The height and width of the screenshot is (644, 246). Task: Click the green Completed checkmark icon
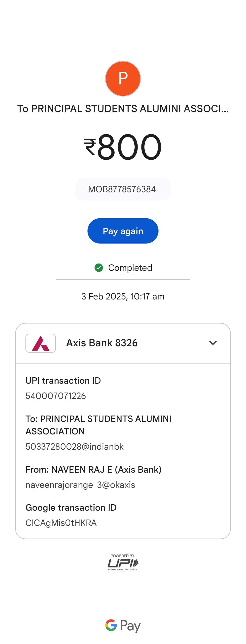pos(99,268)
